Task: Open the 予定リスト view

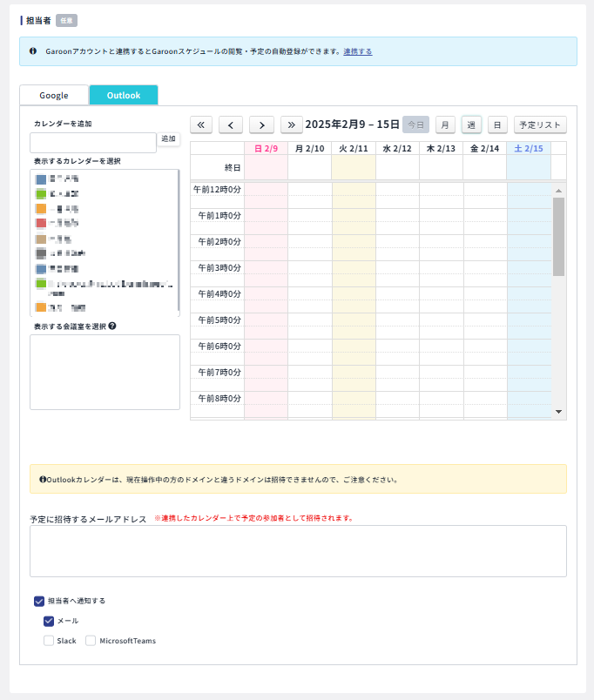Action: pyautogui.click(x=540, y=125)
